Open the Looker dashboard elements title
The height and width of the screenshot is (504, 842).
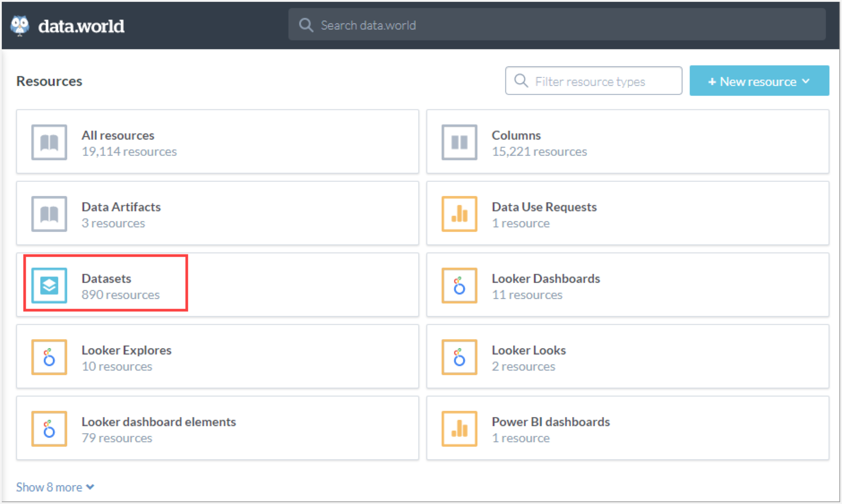point(159,422)
